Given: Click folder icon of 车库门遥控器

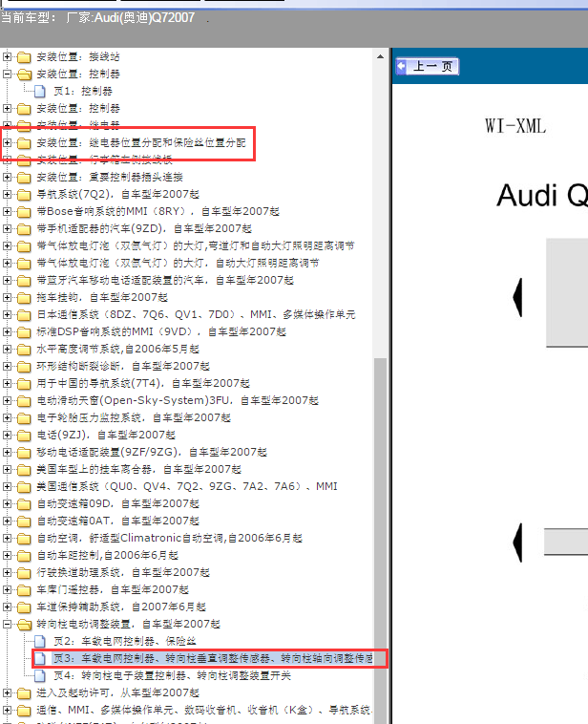Looking at the screenshot, I should [x=24, y=590].
